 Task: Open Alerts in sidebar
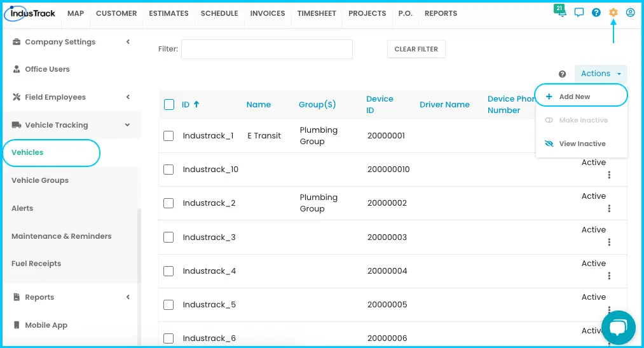[x=22, y=208]
